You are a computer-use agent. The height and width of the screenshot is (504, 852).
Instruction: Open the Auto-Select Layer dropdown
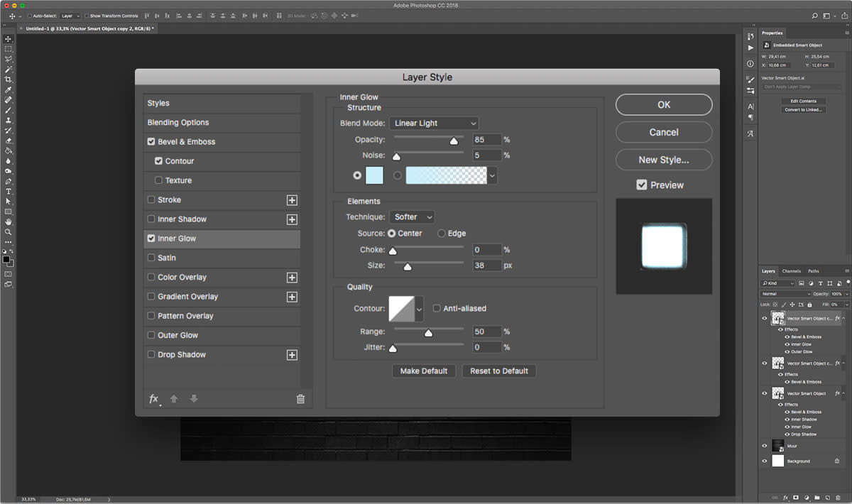point(70,16)
